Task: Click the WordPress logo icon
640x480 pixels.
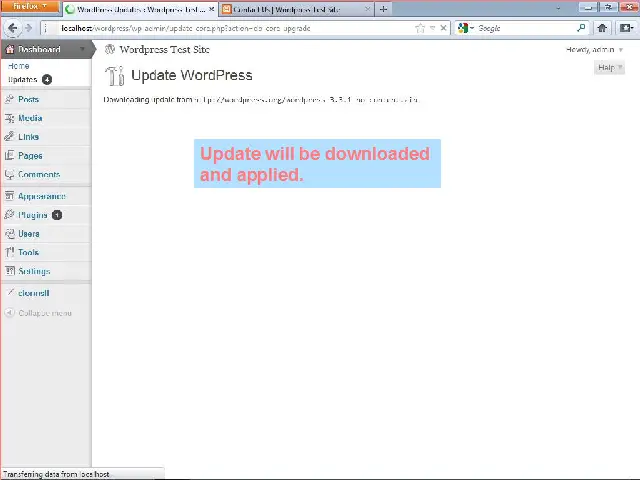Action: (x=109, y=49)
